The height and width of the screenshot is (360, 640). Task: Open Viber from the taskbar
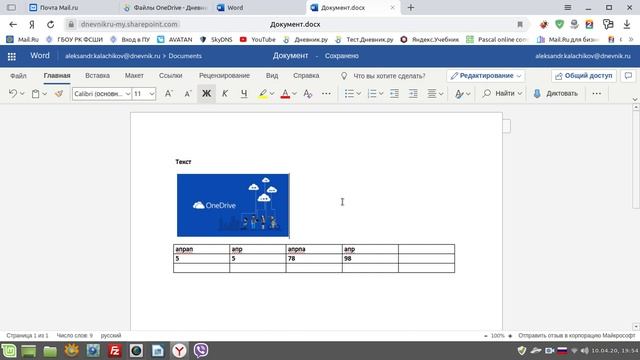200,351
